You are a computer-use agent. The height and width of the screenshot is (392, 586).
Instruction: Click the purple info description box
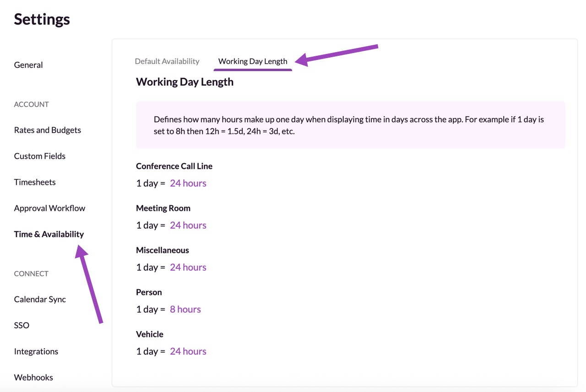pos(350,125)
